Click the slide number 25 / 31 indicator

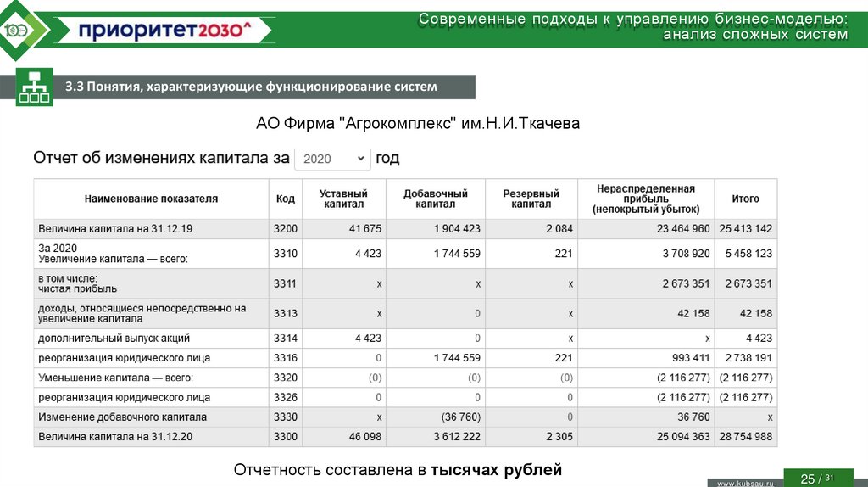click(817, 479)
